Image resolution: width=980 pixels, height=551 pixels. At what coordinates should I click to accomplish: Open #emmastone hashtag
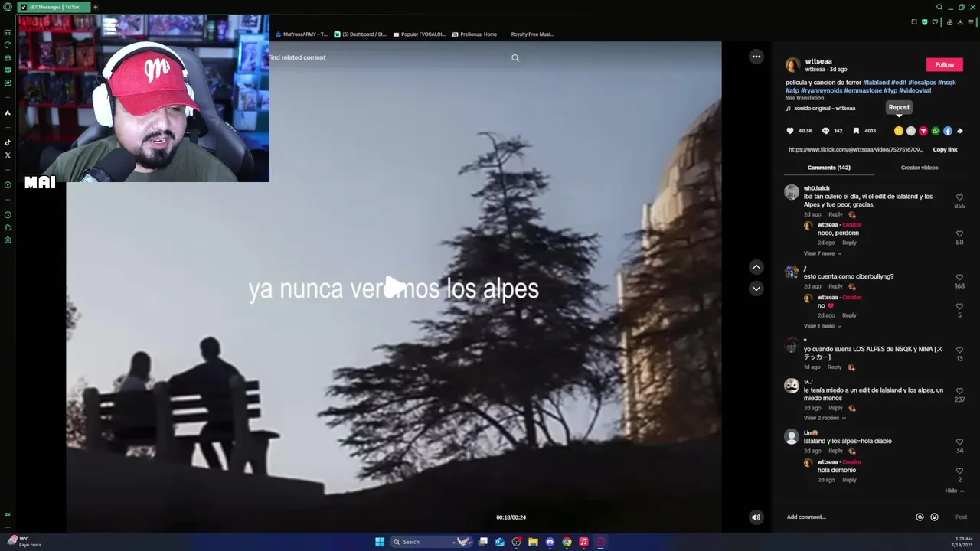point(863,90)
